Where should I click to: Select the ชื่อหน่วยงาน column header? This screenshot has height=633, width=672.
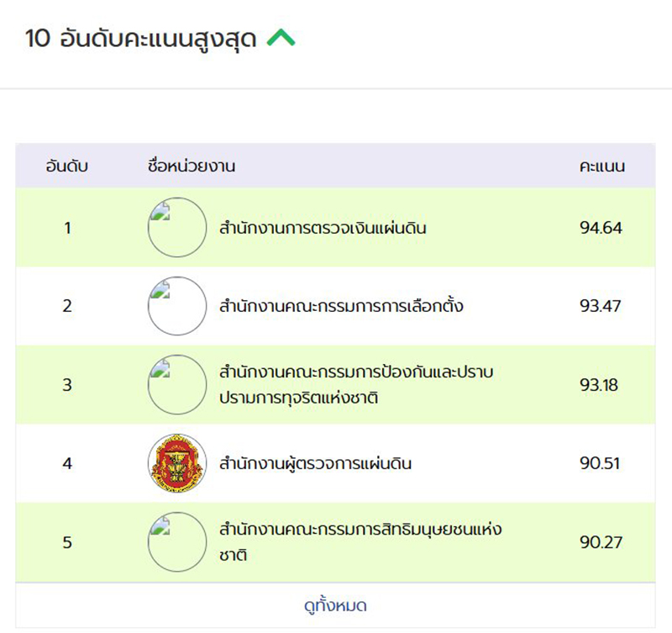pos(191,166)
